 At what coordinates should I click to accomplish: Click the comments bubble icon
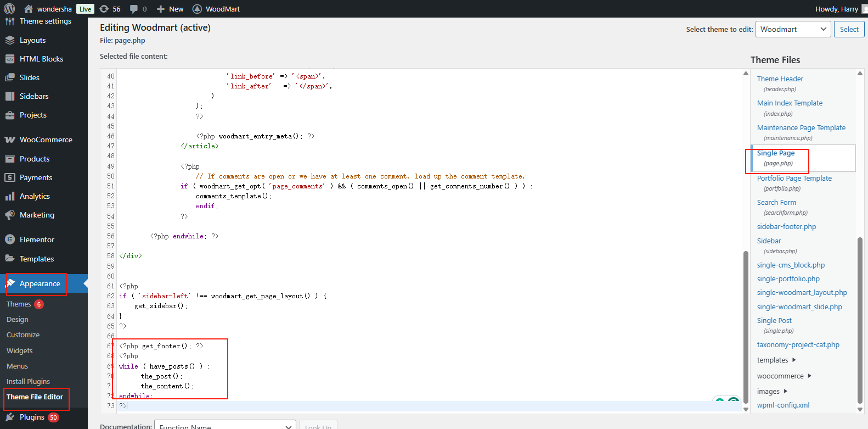tap(134, 9)
